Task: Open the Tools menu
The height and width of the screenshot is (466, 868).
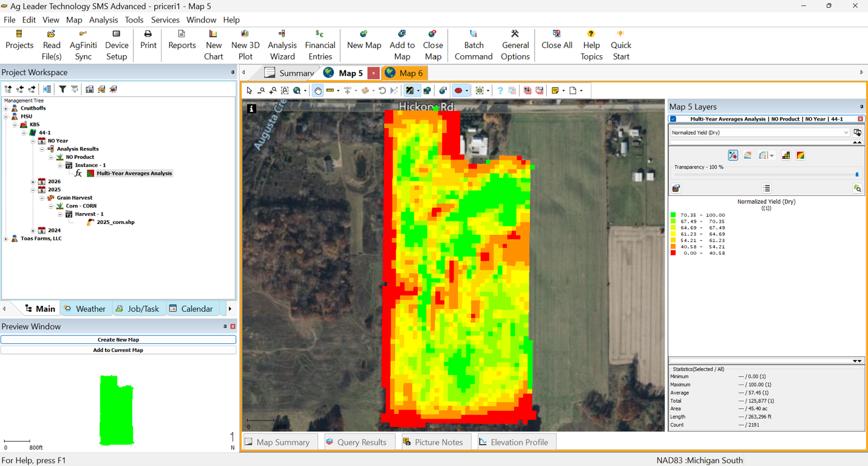Action: (x=134, y=20)
